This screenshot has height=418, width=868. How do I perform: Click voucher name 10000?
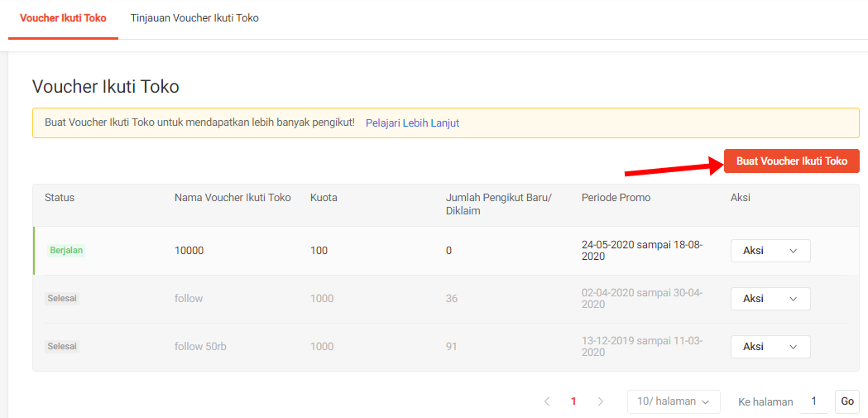[189, 250]
